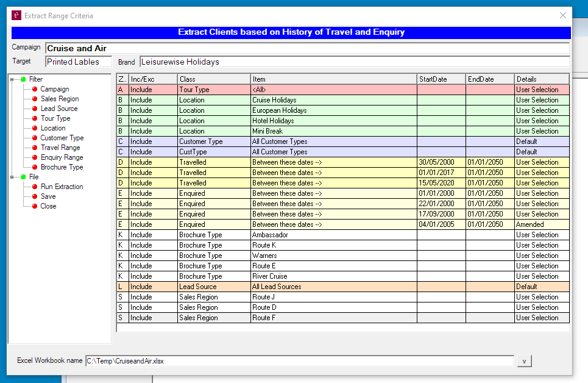The width and height of the screenshot is (588, 383).
Task: Click the red dot beside Close tree item
Action: click(35, 206)
